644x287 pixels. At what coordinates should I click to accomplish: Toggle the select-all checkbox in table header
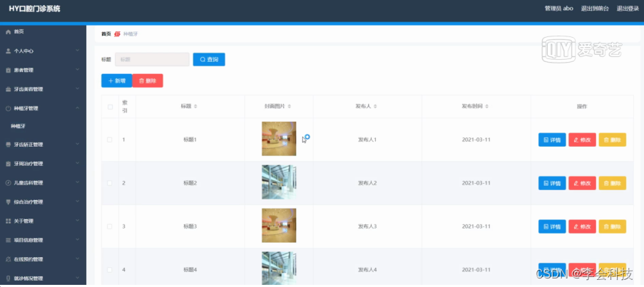[110, 107]
